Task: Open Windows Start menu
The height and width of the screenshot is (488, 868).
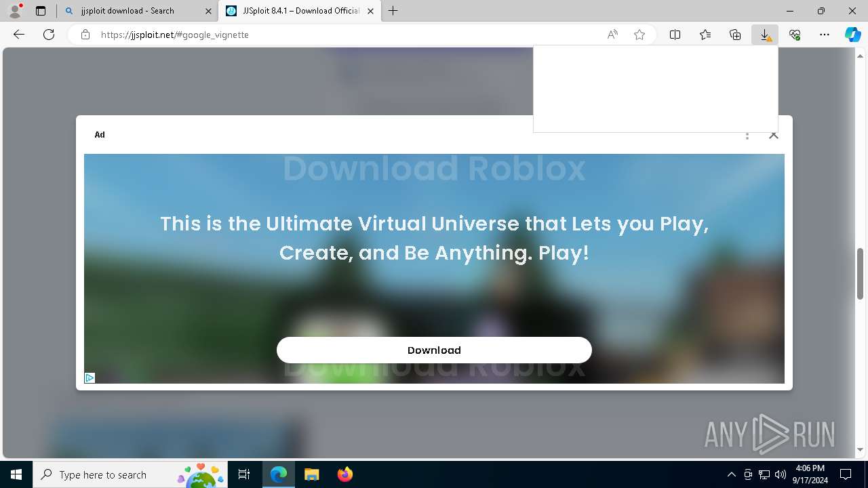Action: (x=16, y=474)
